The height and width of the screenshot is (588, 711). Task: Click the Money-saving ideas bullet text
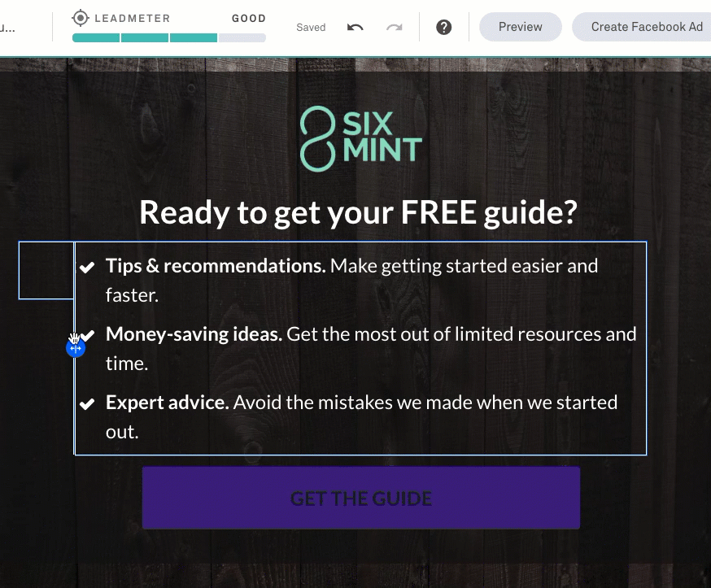point(371,348)
